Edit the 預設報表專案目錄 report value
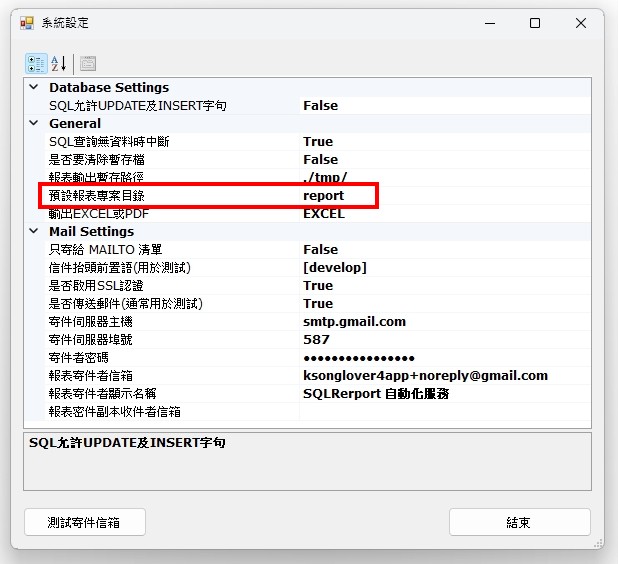The image size is (618, 564). 323,196
